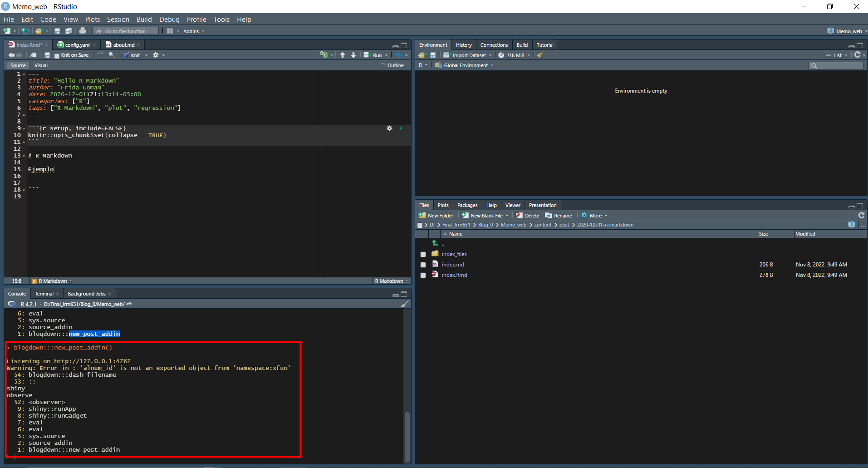Switch editor to Source mode
This screenshot has width=868, height=468.
pos(18,65)
